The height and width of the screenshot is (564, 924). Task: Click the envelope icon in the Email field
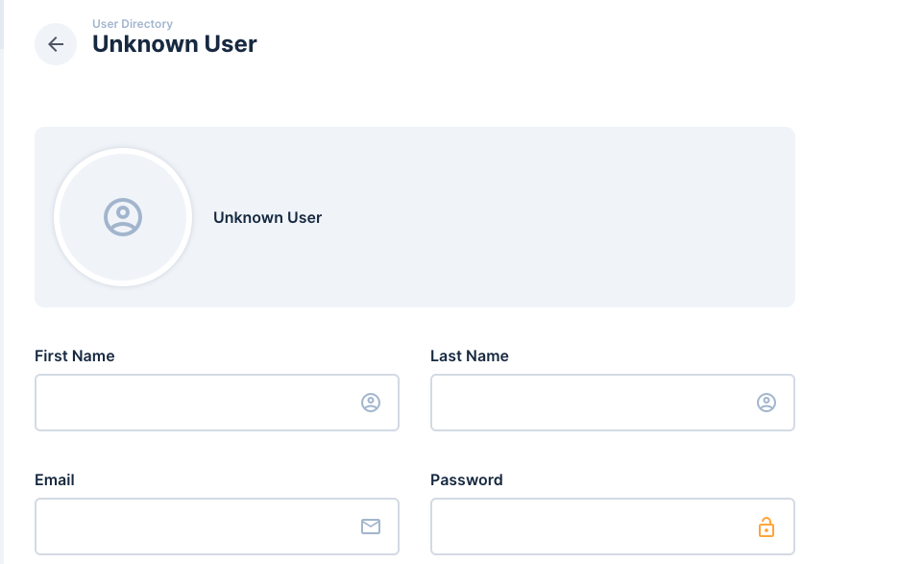(x=371, y=527)
